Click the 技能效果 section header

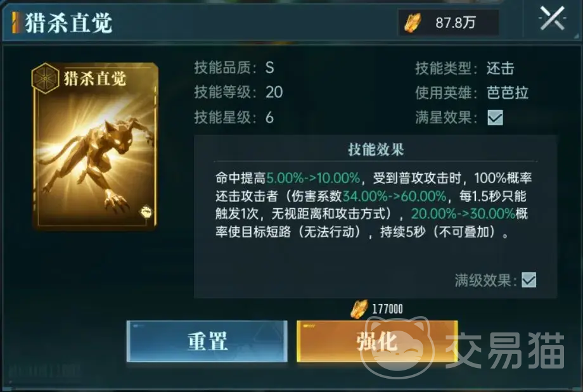(376, 149)
